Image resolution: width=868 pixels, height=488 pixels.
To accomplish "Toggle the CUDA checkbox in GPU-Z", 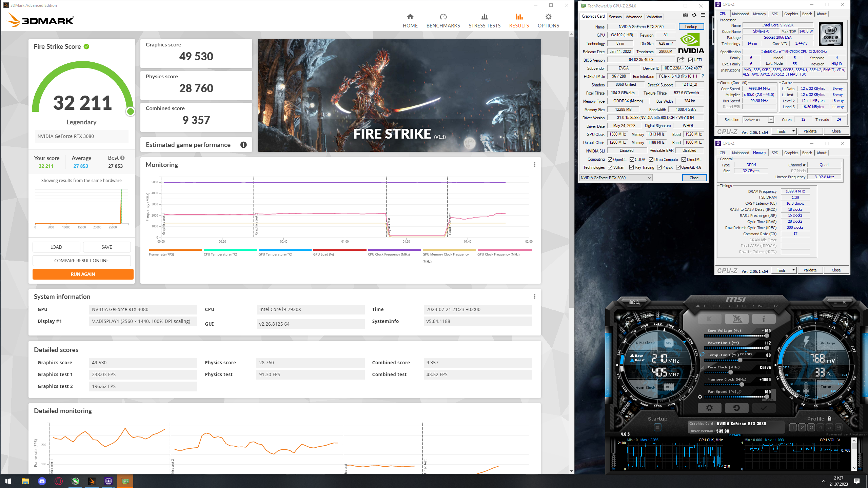I will (x=632, y=160).
